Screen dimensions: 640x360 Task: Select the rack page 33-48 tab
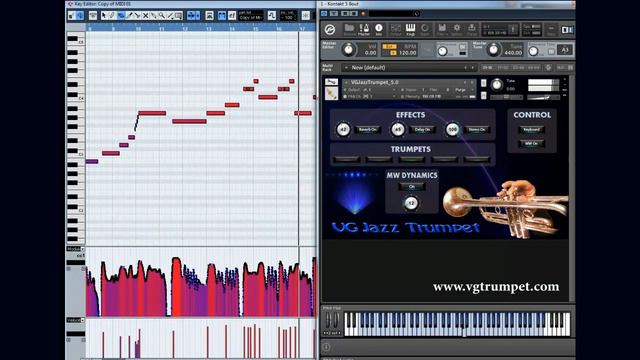click(x=518, y=68)
